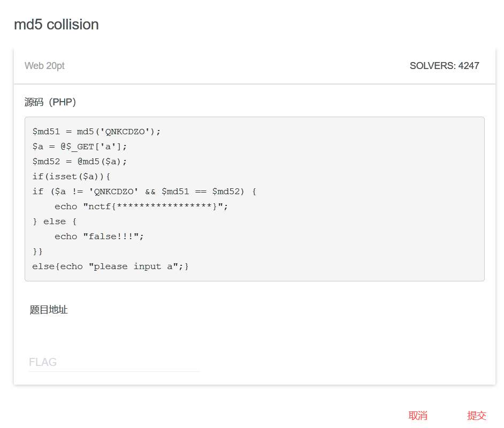The height and width of the screenshot is (428, 504).
Task: Click the FLAG input field
Action: 114,362
